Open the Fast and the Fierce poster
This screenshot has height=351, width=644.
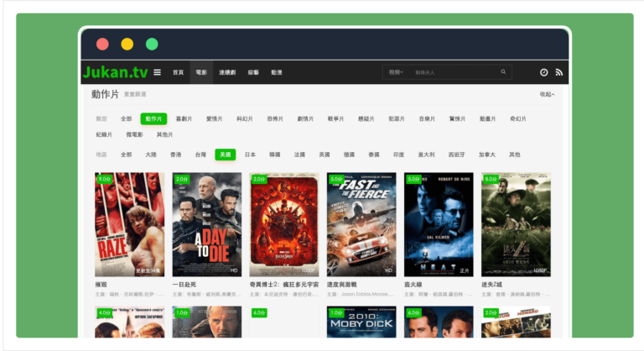[361, 224]
